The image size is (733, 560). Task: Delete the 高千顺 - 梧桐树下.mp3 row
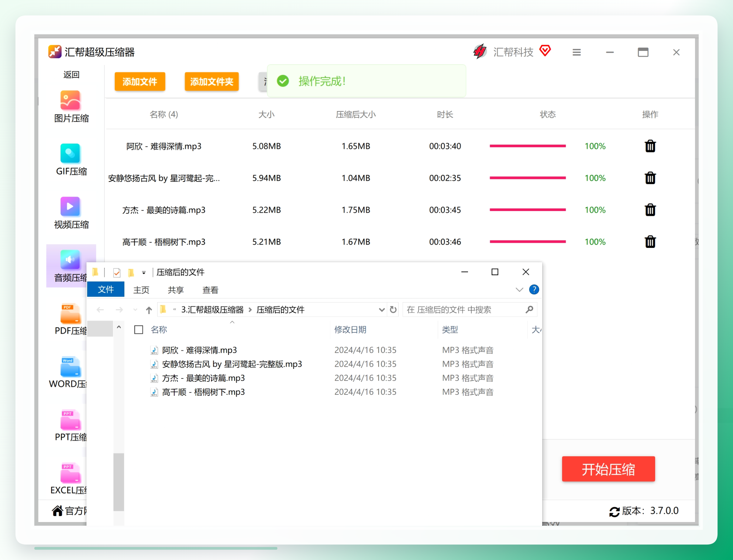[650, 242]
